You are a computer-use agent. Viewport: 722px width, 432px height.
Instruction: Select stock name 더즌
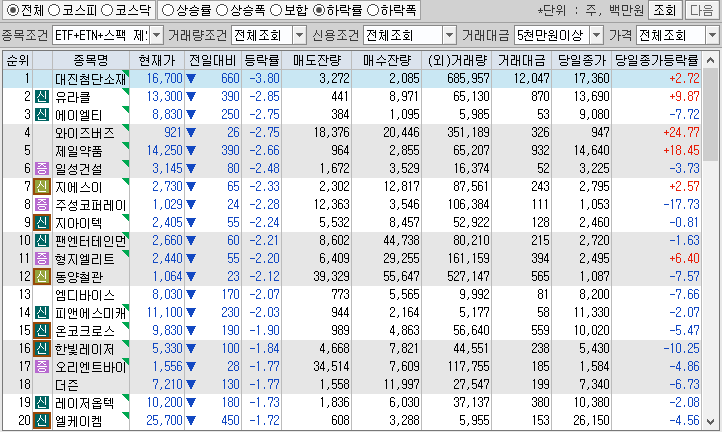pyautogui.click(x=67, y=385)
